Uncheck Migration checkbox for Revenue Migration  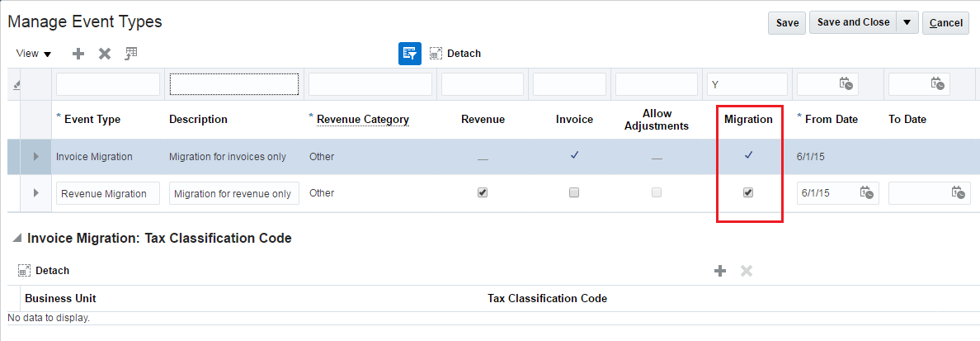[x=748, y=193]
